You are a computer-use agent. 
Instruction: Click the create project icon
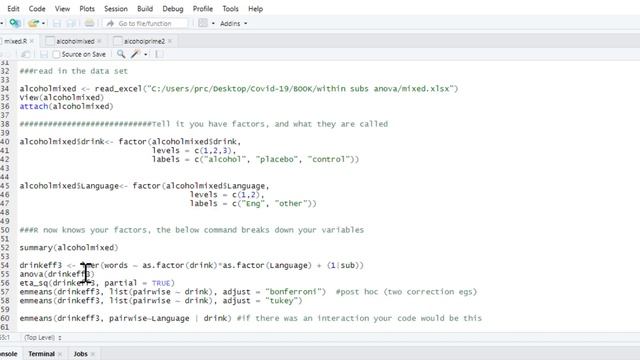pyautogui.click(x=15, y=23)
